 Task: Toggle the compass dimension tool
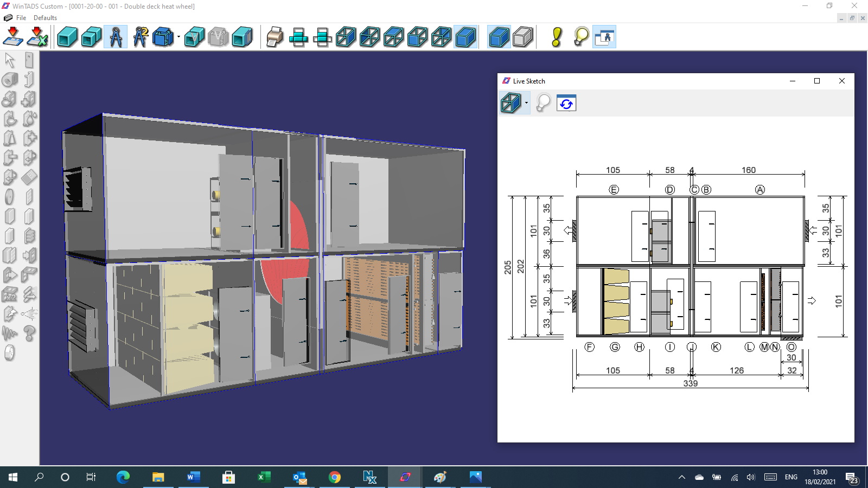click(116, 37)
